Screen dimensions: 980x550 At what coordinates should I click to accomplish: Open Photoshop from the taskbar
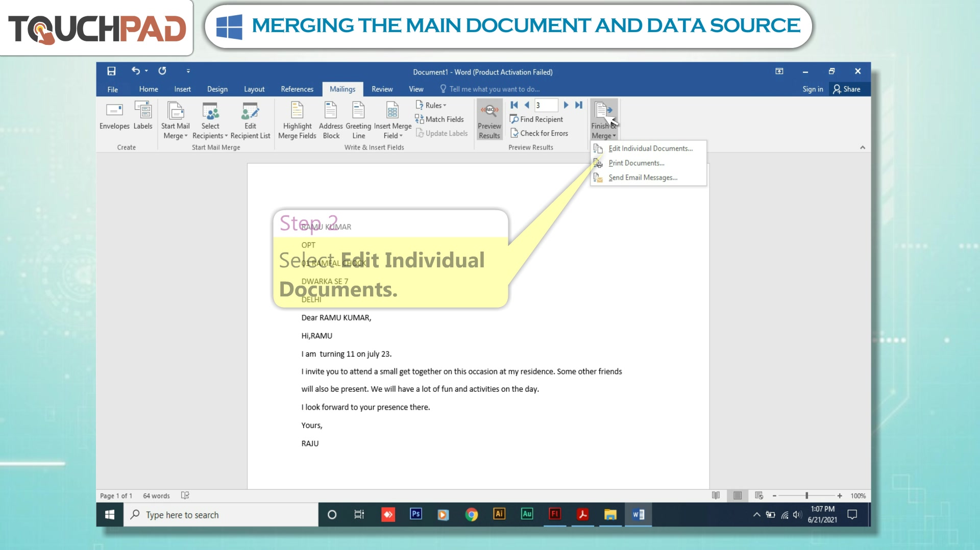coord(416,514)
